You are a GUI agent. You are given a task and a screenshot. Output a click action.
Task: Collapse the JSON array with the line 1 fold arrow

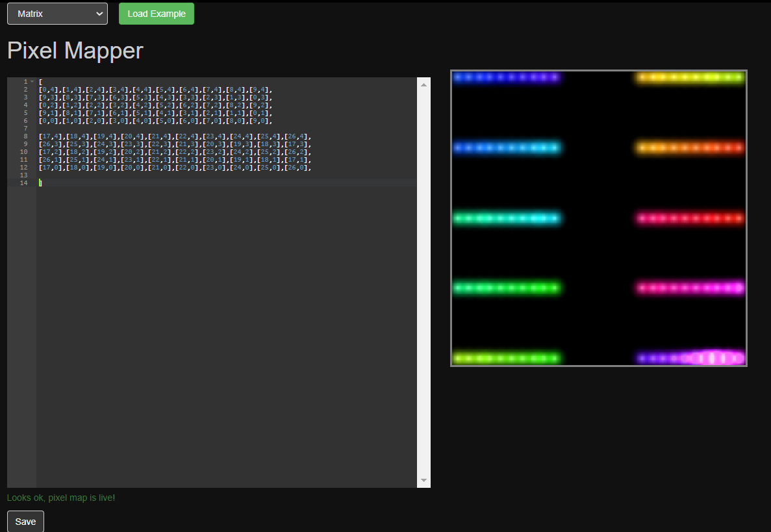(32, 81)
